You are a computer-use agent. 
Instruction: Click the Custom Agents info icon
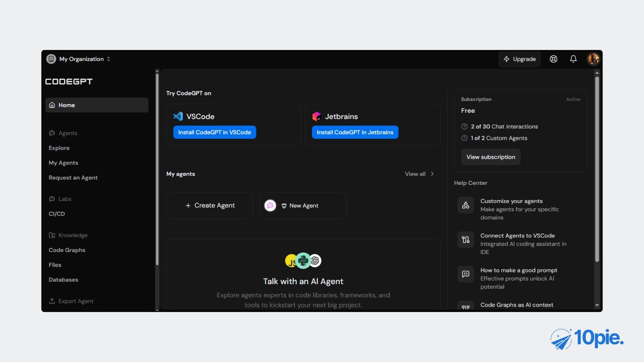(464, 138)
